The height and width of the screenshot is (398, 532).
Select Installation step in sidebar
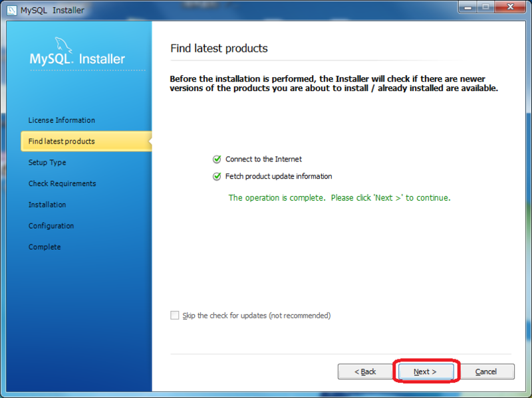(x=47, y=205)
